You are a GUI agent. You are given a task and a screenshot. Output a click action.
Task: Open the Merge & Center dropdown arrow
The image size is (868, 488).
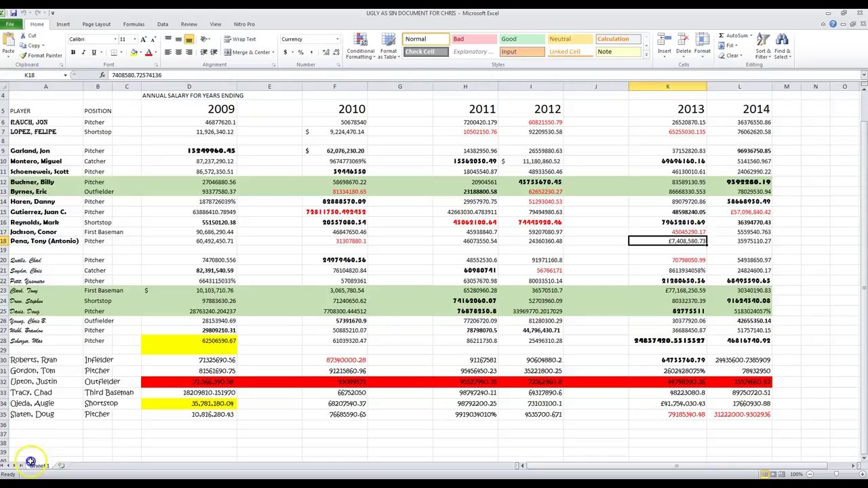(x=272, y=52)
